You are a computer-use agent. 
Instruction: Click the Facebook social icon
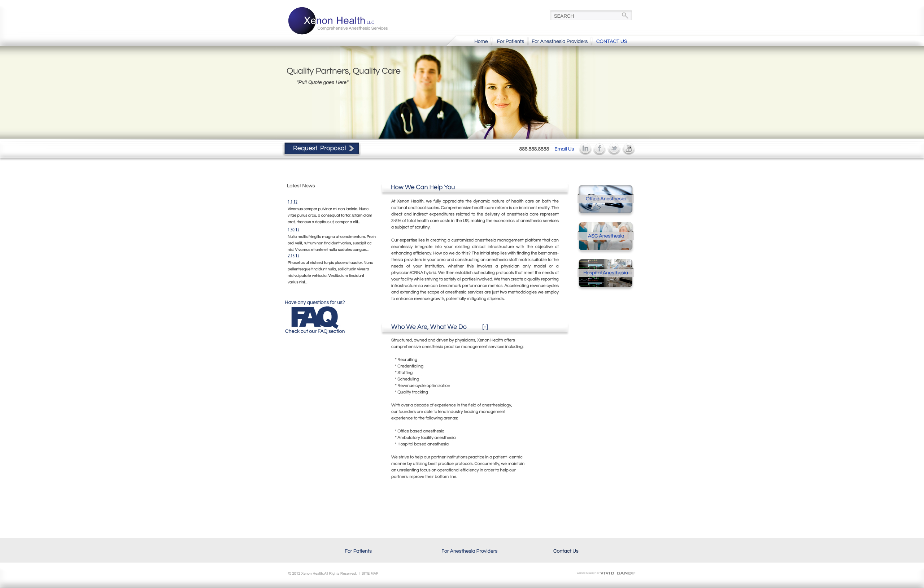[600, 149]
